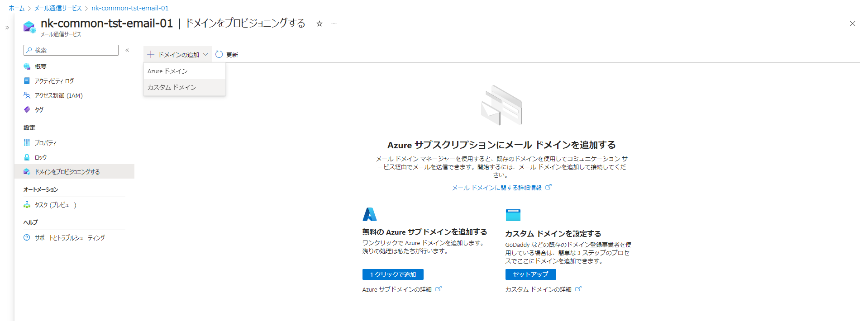Click the custom domain window icon
The height and width of the screenshot is (321, 868).
point(513,215)
